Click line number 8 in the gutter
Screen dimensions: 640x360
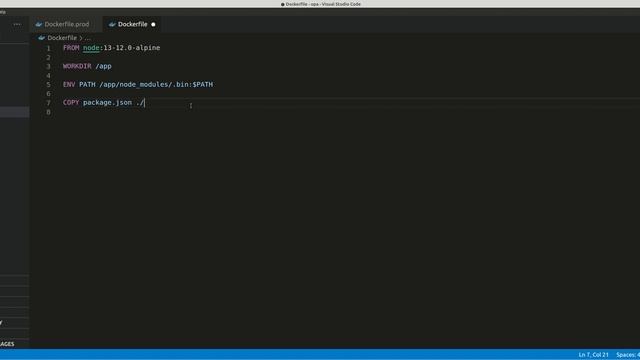[x=48, y=112]
